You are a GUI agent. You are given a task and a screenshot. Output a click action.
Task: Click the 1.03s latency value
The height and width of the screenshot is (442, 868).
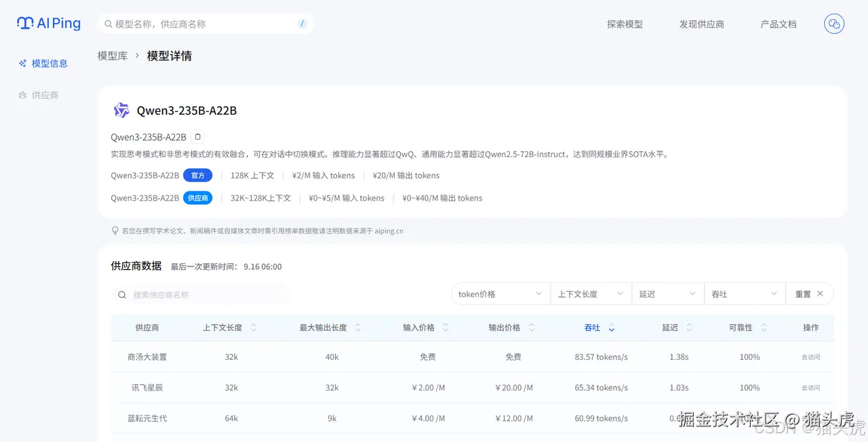tap(679, 388)
